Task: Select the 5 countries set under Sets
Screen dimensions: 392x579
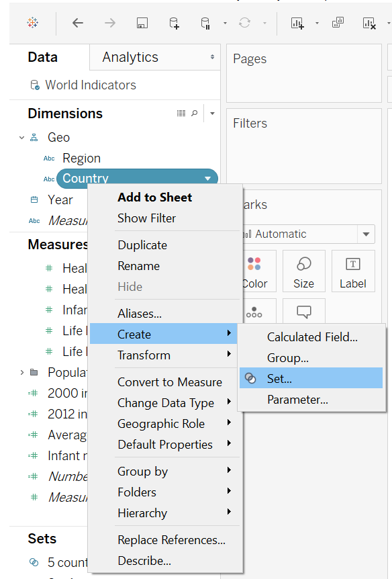Action: (64, 562)
